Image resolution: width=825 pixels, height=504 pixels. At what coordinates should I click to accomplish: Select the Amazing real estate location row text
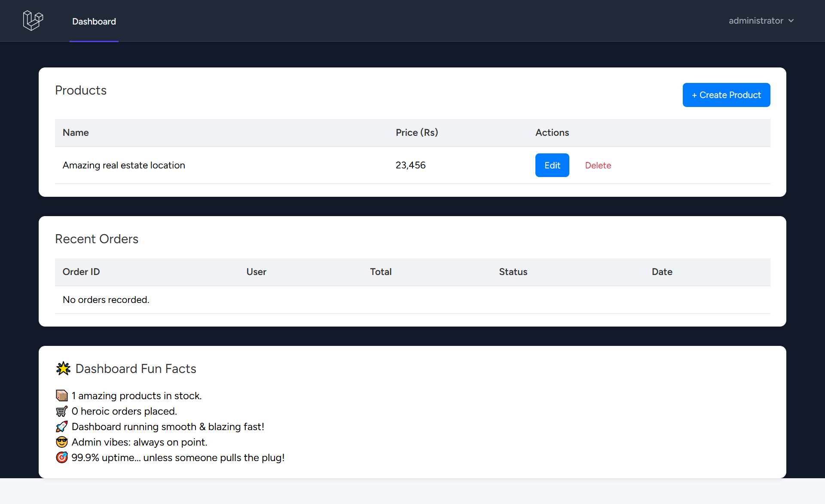[x=124, y=165]
